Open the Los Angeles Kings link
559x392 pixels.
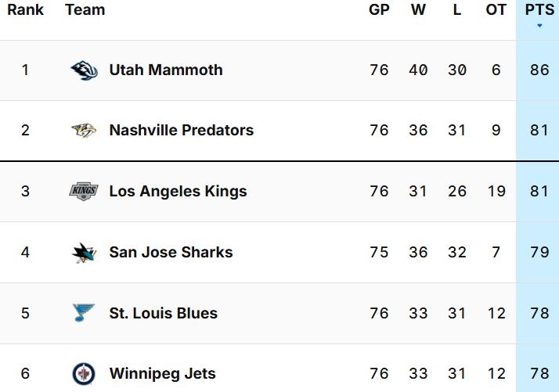click(x=178, y=191)
